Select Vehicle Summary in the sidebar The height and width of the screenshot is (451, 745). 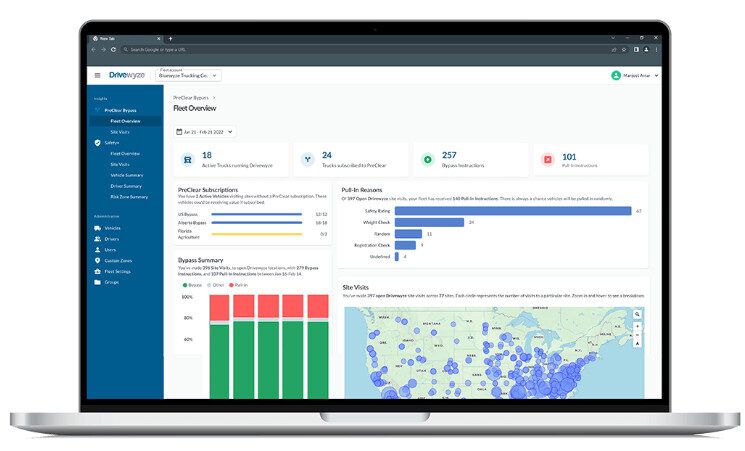(126, 175)
